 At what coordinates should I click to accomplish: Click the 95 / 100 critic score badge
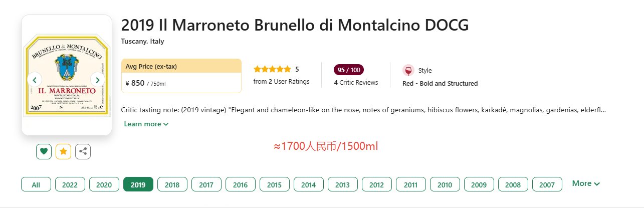tap(349, 70)
